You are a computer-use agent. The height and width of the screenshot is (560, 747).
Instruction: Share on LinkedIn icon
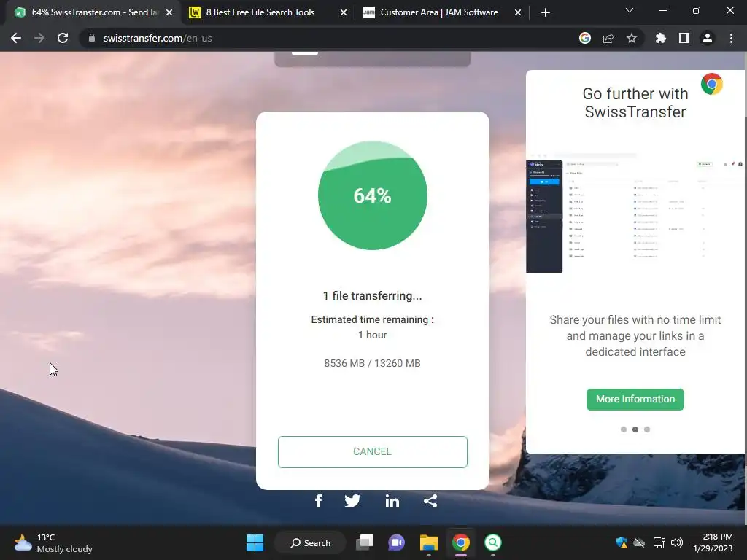pos(392,501)
